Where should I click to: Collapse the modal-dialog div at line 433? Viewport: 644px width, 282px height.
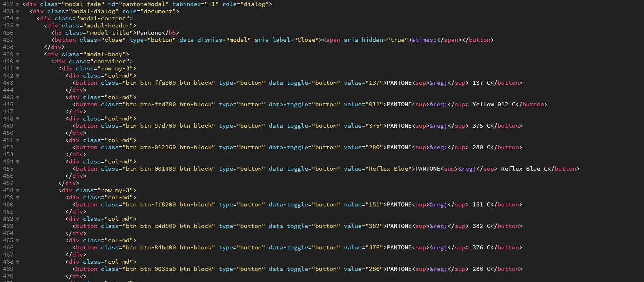coord(17,11)
